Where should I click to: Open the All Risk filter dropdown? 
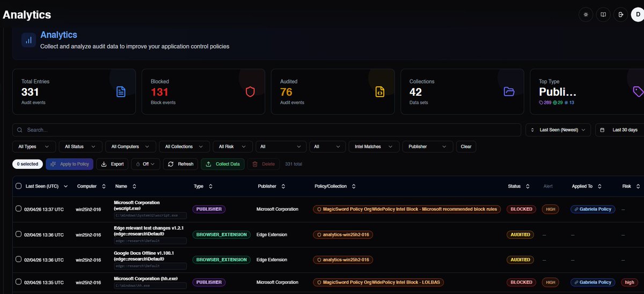coord(232,146)
